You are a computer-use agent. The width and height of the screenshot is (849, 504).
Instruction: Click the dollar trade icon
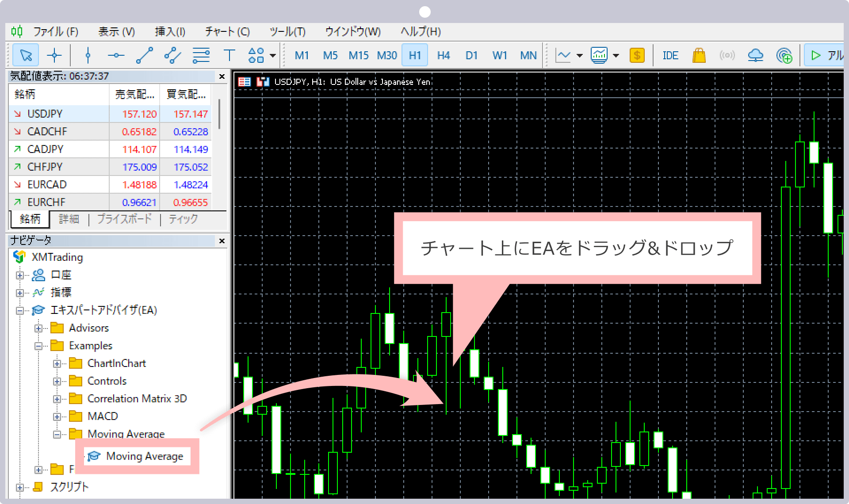tap(637, 56)
